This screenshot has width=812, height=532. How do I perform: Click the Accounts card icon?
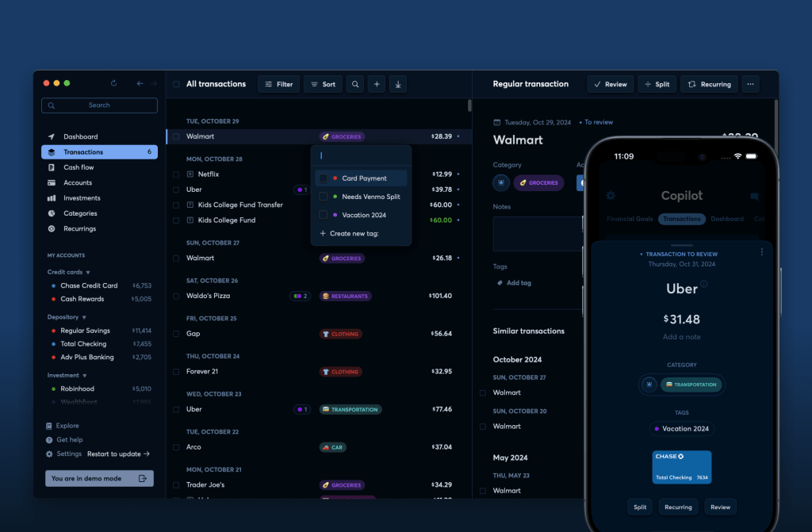[52, 183]
